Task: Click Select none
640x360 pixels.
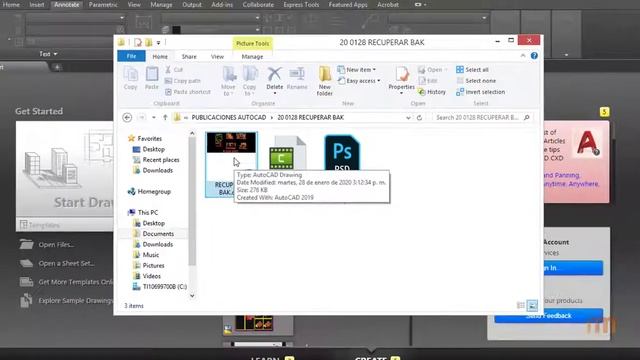Action: pyautogui.click(x=476, y=81)
